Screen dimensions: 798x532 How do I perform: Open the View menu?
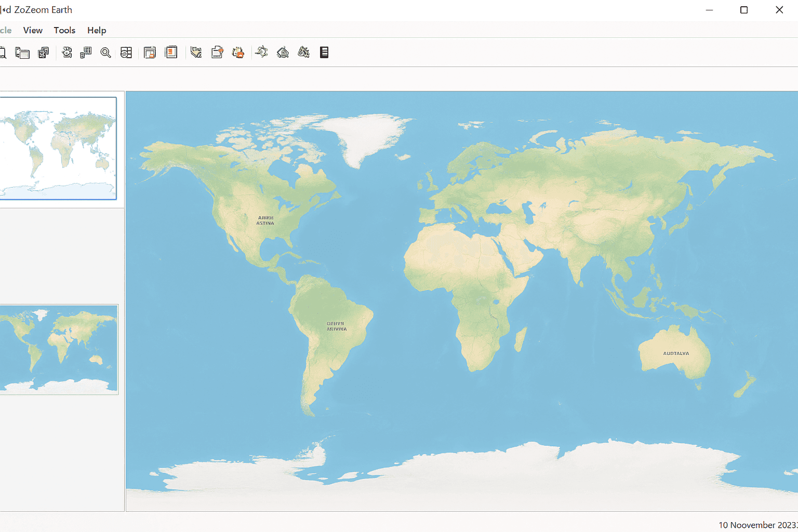click(33, 30)
